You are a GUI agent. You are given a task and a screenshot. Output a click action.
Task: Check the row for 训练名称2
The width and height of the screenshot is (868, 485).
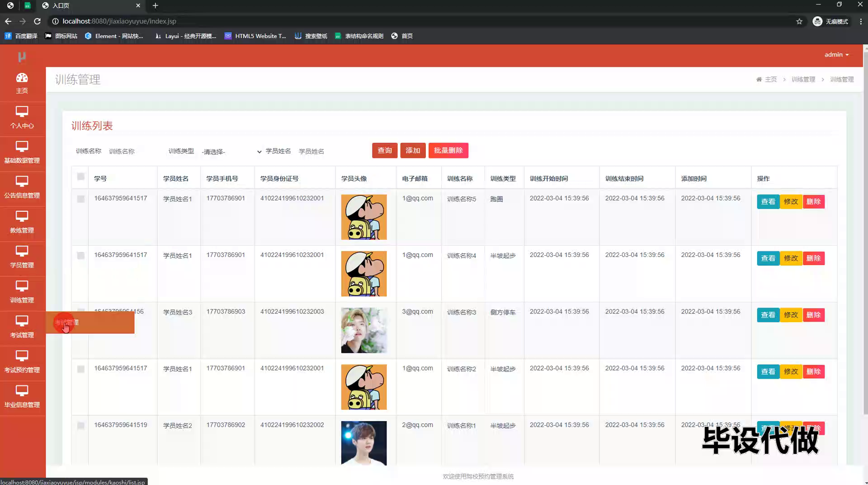click(80, 369)
